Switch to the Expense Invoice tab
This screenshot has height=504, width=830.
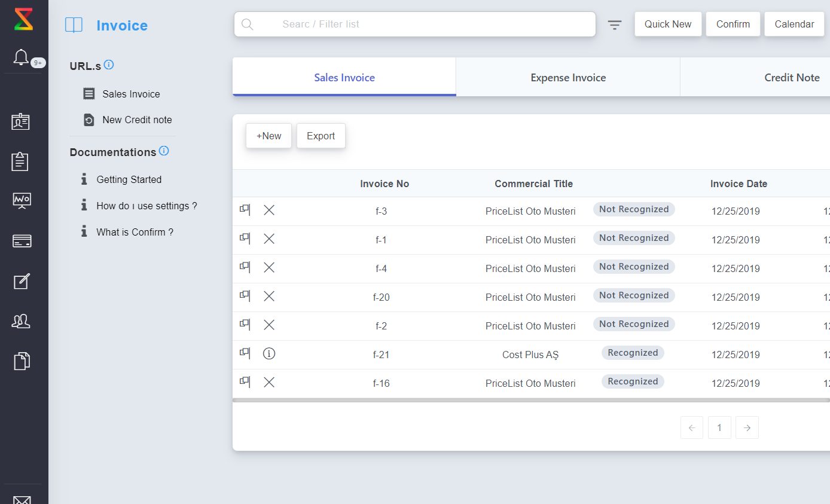(568, 78)
